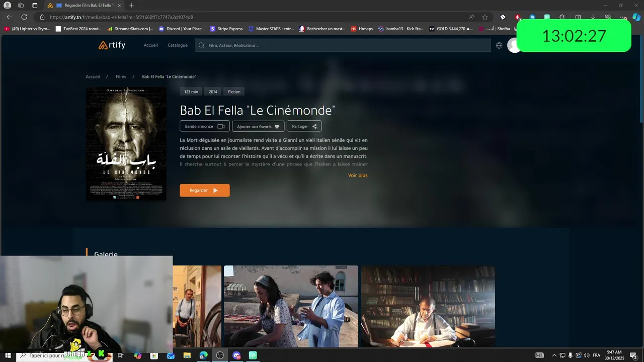Close the Regarder Film Bab El Fella tab

coord(119,5)
